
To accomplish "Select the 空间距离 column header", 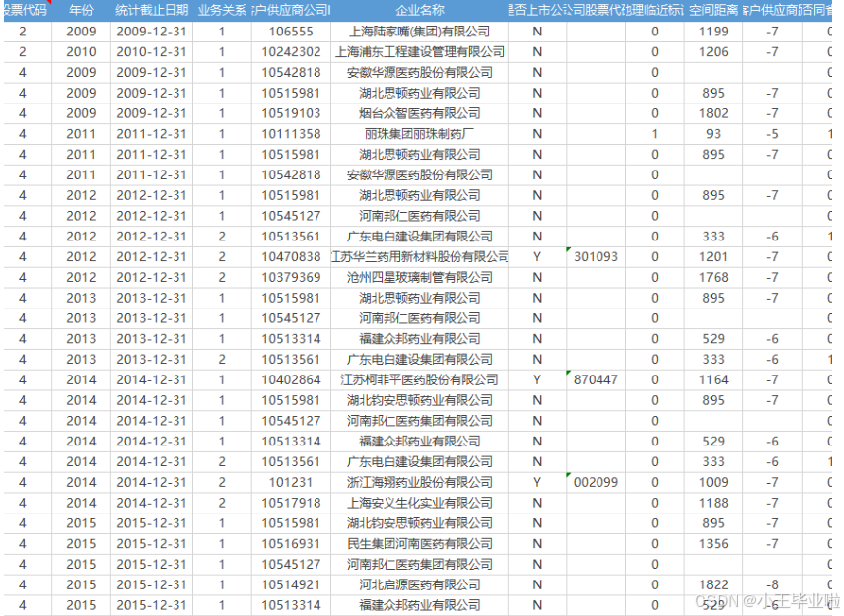I will pos(713,10).
